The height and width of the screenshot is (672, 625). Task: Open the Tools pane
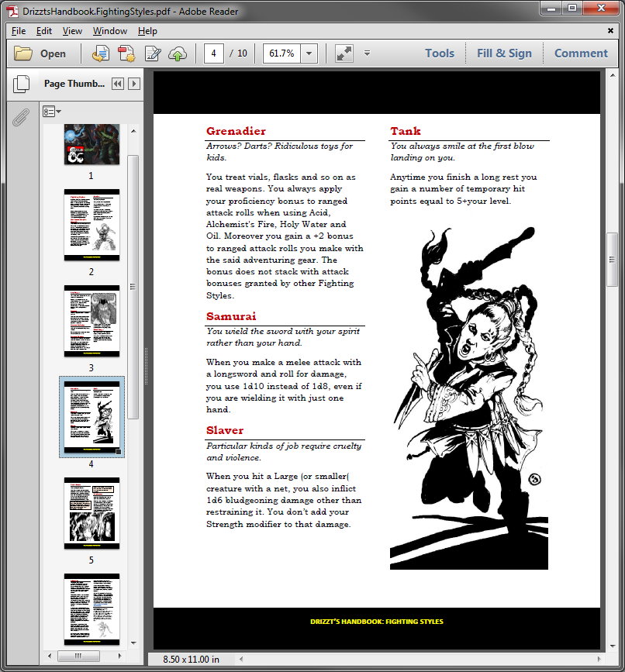click(440, 53)
